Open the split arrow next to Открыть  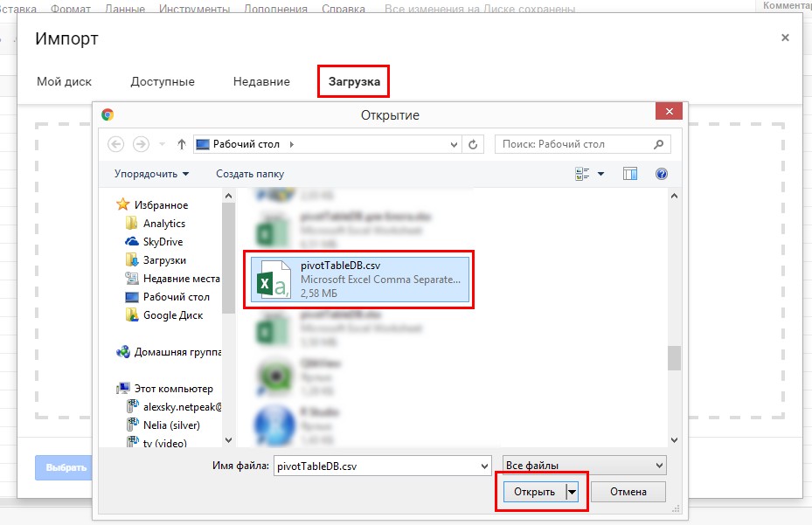point(573,492)
